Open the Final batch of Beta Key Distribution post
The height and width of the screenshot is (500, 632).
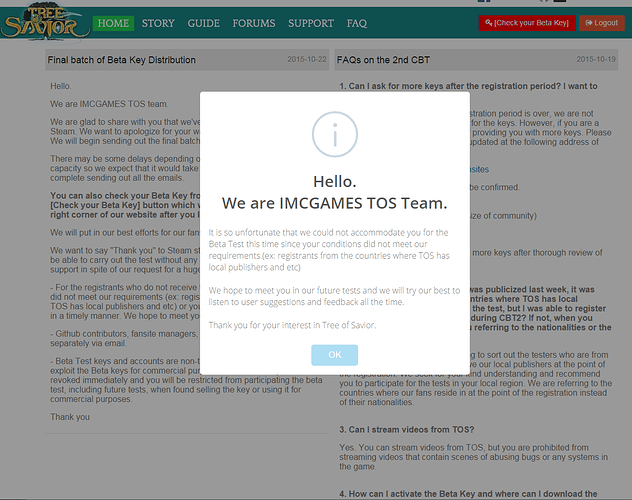pos(121,60)
